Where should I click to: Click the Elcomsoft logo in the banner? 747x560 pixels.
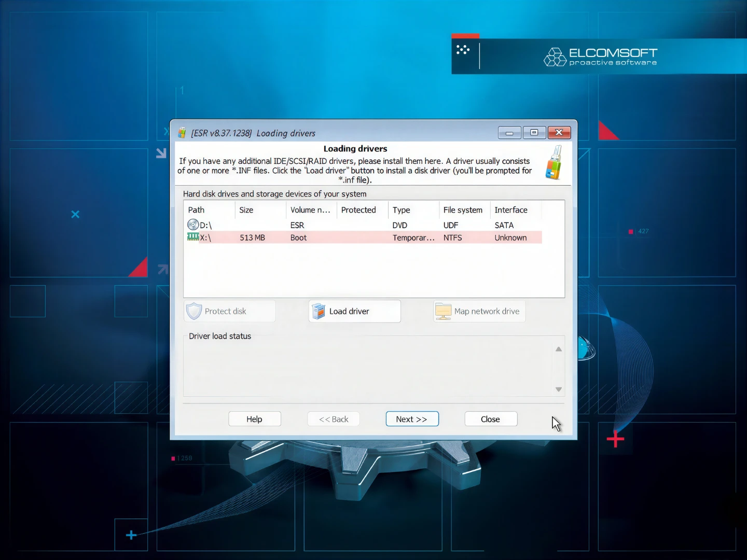click(600, 57)
